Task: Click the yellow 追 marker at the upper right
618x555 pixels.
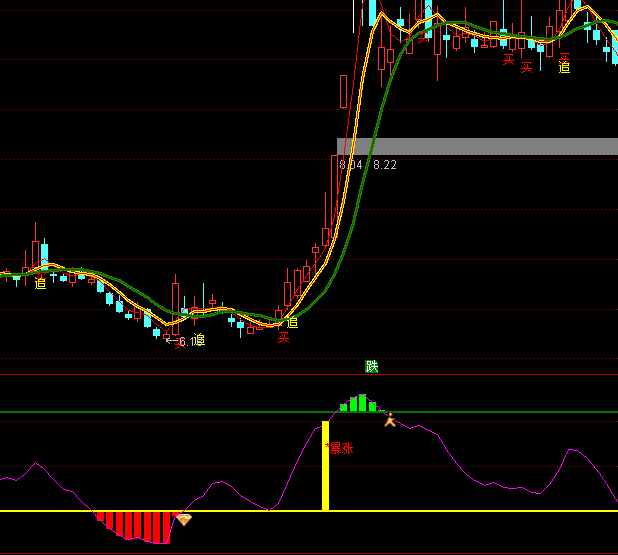Action: [564, 68]
